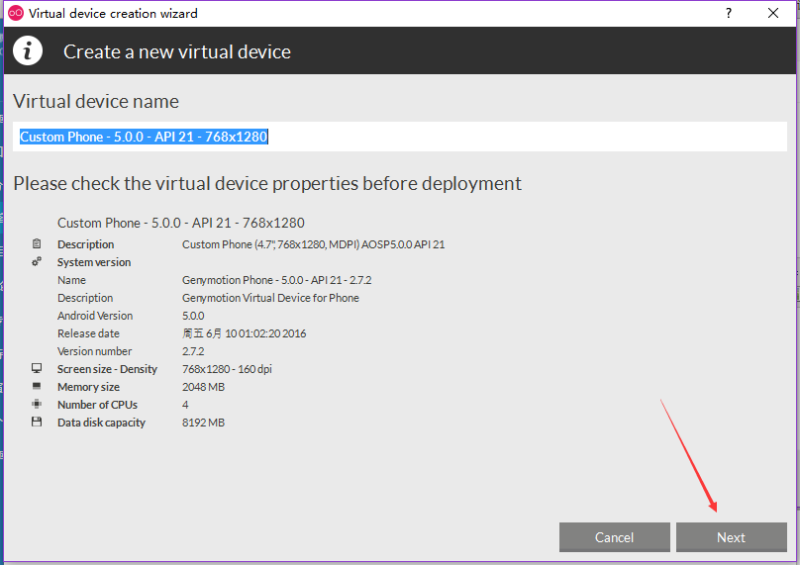Click 'Genymotion Virtual Device for Phone' text
Image resolution: width=800 pixels, height=565 pixels.
point(270,298)
